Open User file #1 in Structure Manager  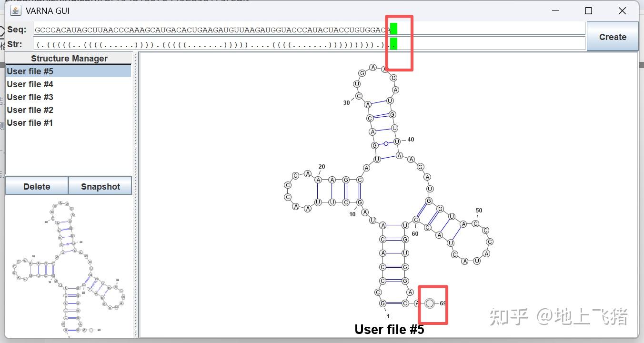(x=68, y=123)
